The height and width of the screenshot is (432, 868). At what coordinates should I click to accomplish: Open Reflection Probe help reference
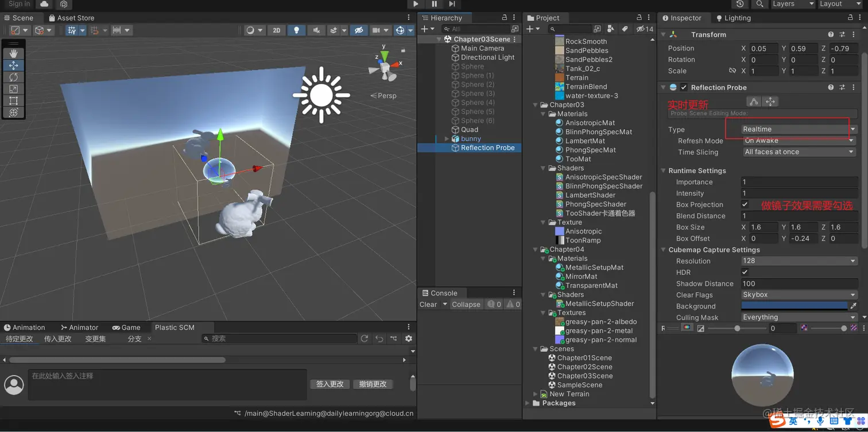click(831, 87)
